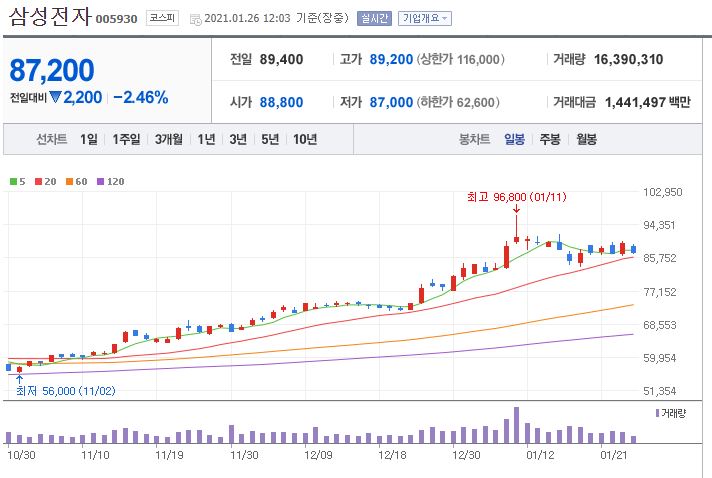The image size is (712, 478).
Task: Select the 1년 line chart period
Action: [206, 139]
